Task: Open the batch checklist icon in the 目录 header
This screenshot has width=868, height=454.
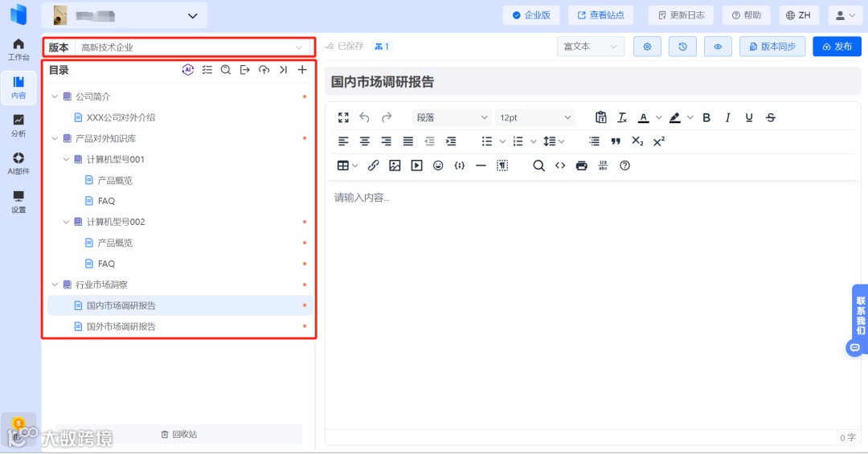Action: click(207, 70)
